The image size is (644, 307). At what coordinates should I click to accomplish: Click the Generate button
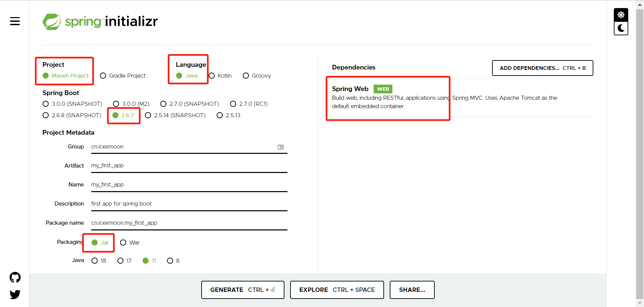click(x=243, y=290)
